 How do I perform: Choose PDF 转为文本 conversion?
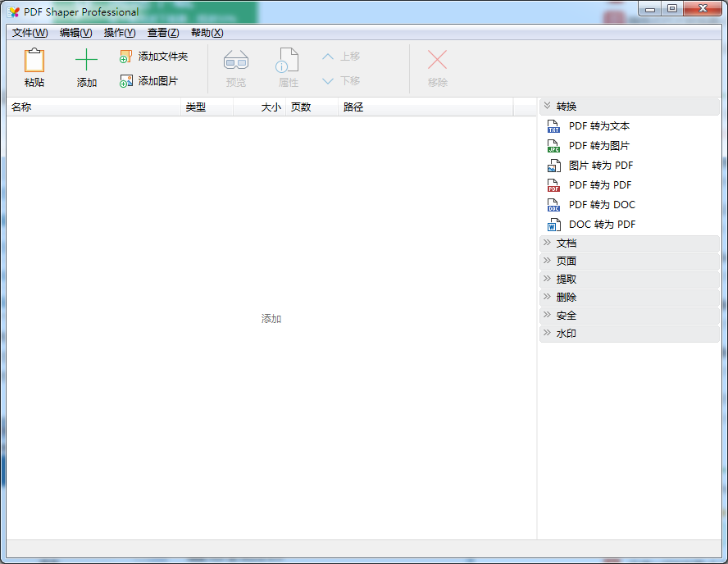[x=599, y=126]
